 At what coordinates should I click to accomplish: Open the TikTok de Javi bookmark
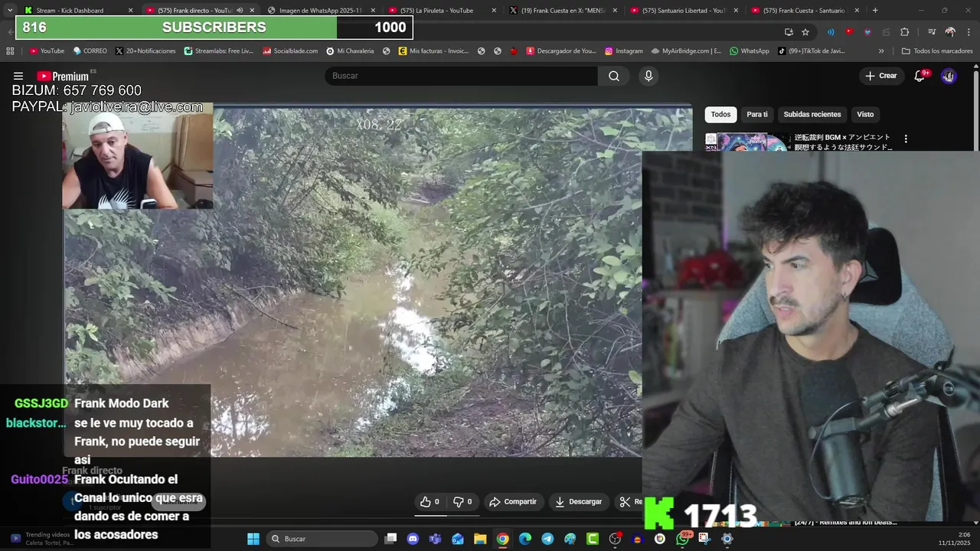811,51
